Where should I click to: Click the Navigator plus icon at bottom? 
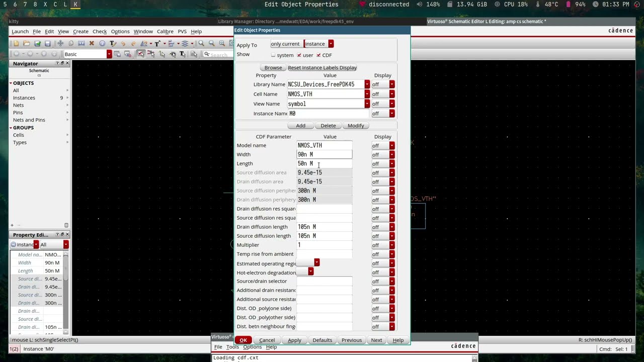point(12,225)
